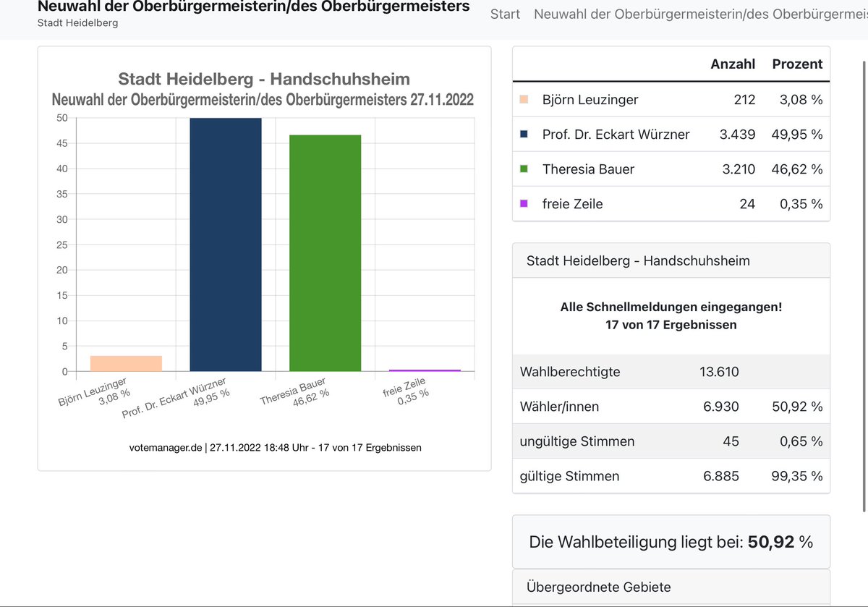The width and height of the screenshot is (868, 607).
Task: Click the Wahlbeteiligung 50,92 % info box
Action: [x=671, y=541]
